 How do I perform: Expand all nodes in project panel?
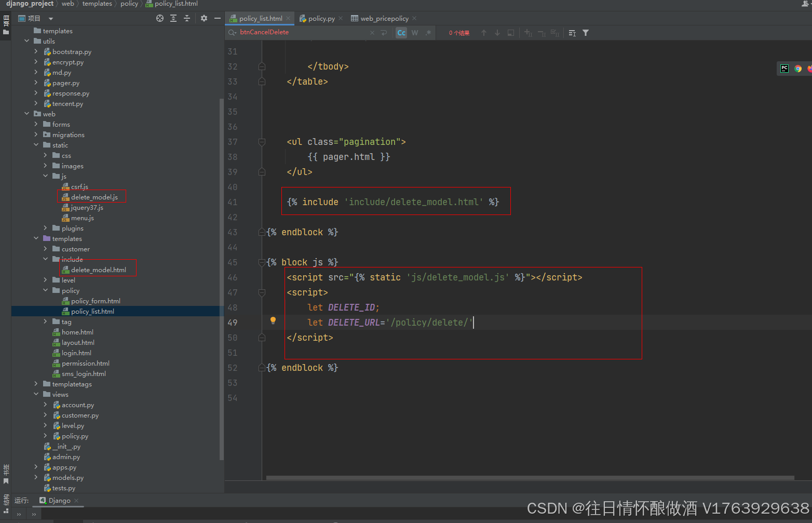coord(173,18)
